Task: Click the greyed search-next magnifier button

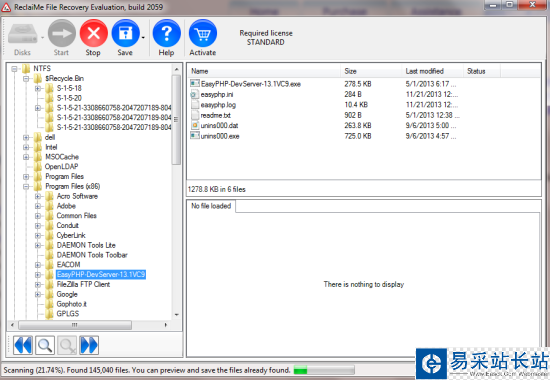Action: [x=67, y=345]
